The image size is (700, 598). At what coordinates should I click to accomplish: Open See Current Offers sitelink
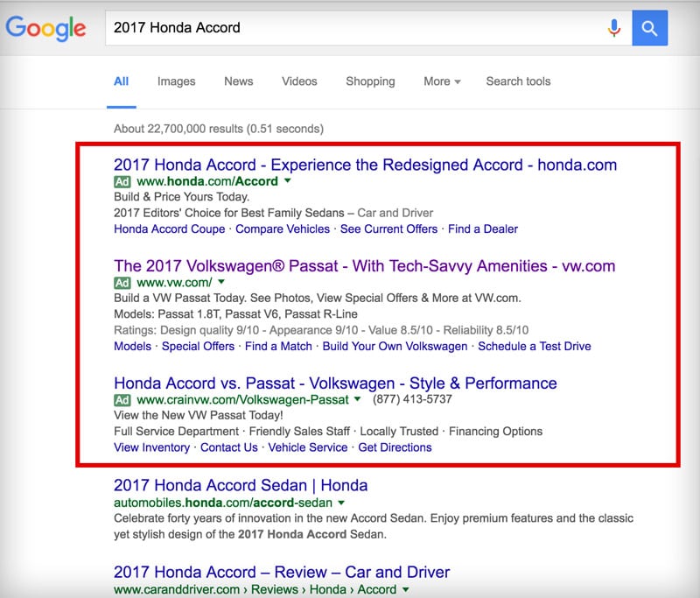point(388,229)
